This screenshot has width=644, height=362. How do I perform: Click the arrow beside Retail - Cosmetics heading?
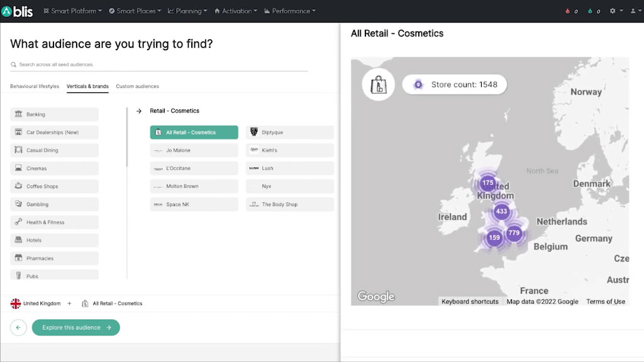(139, 111)
